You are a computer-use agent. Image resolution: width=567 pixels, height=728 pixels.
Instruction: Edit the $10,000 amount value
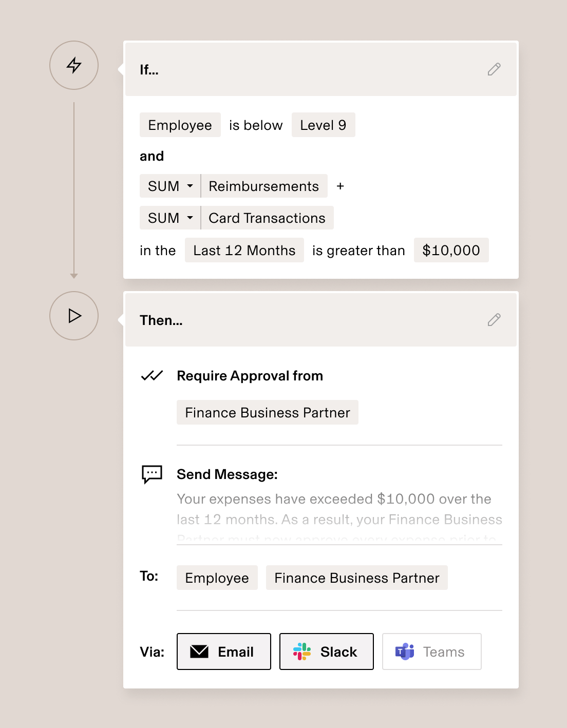click(451, 250)
